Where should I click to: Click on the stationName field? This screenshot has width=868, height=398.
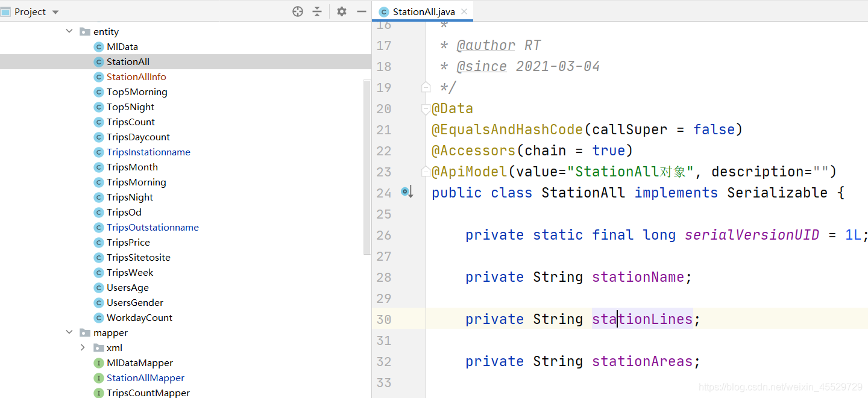coord(638,277)
